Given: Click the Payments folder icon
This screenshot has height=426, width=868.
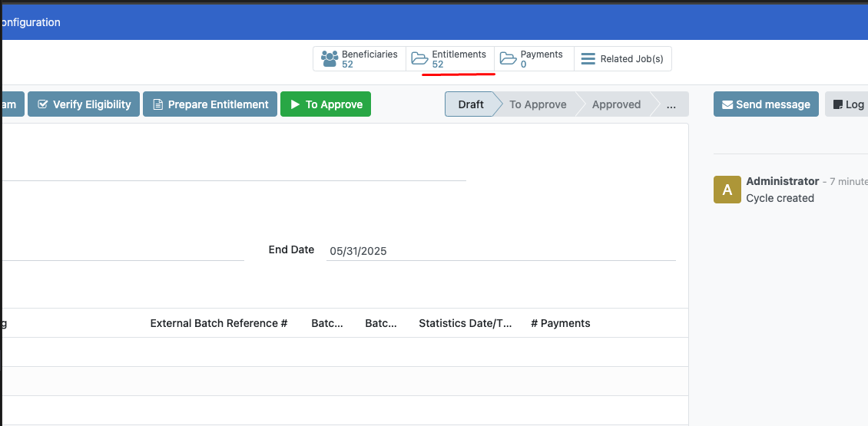Looking at the screenshot, I should click(x=508, y=58).
